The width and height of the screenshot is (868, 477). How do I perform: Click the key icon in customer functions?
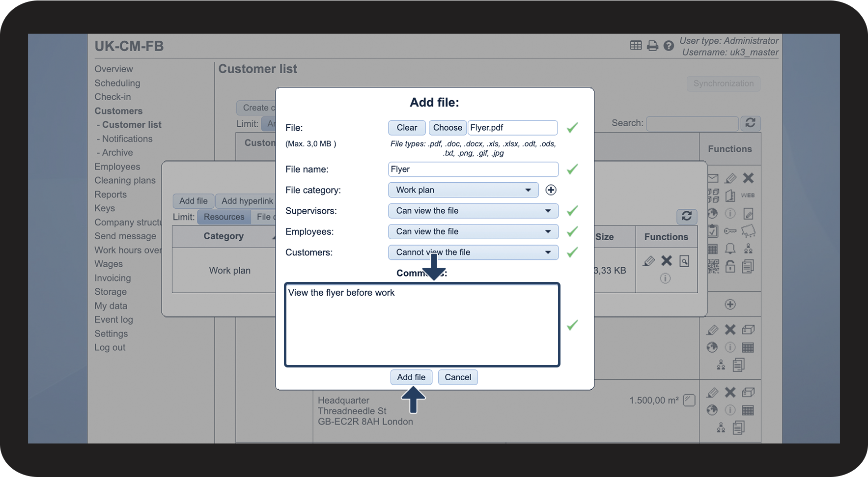pyautogui.click(x=730, y=231)
